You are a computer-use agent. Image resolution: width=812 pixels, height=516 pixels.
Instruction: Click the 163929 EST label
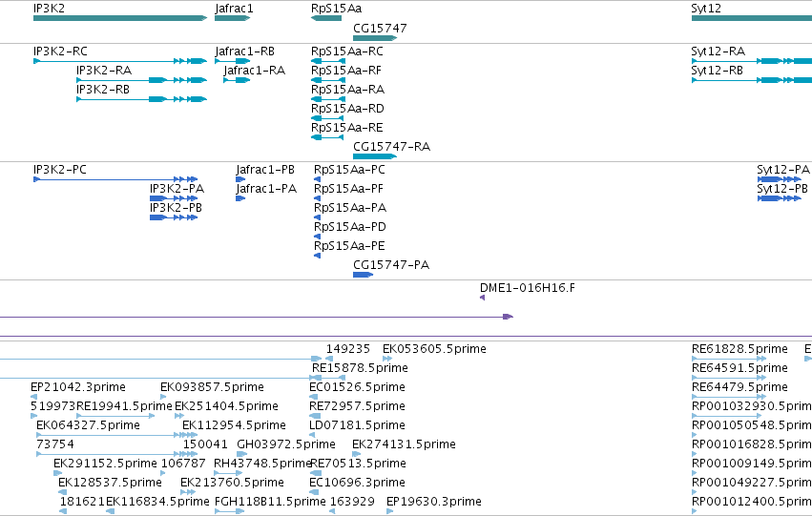coord(352,502)
